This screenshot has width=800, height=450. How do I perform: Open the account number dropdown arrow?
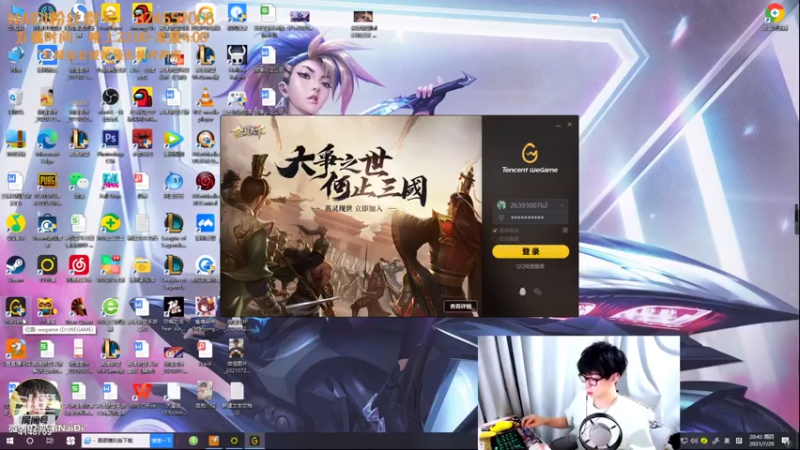click(562, 205)
